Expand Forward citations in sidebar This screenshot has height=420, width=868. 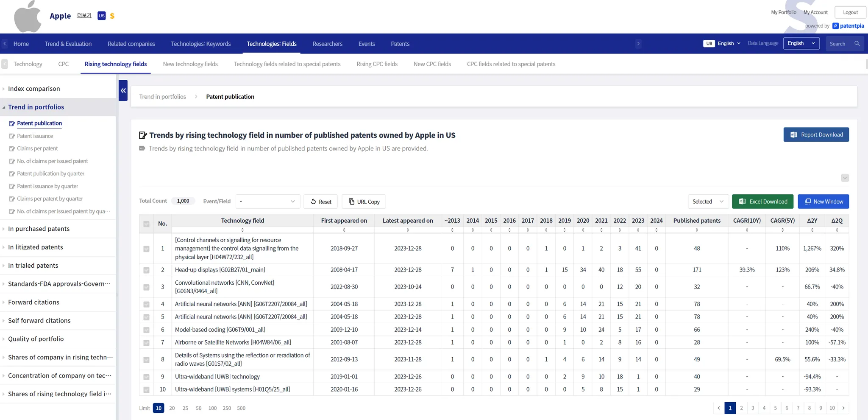33,302
